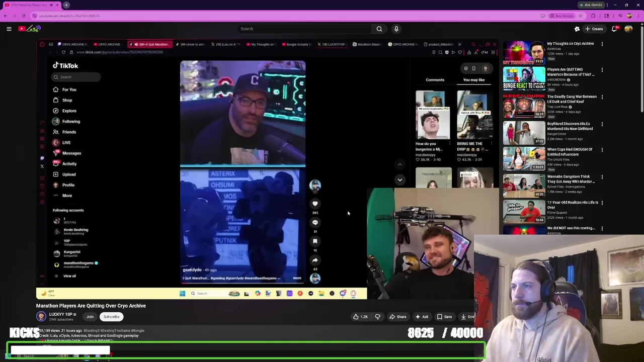This screenshot has width=644, height=362.
Task: Save the video to a playlist
Action: tap(444, 317)
